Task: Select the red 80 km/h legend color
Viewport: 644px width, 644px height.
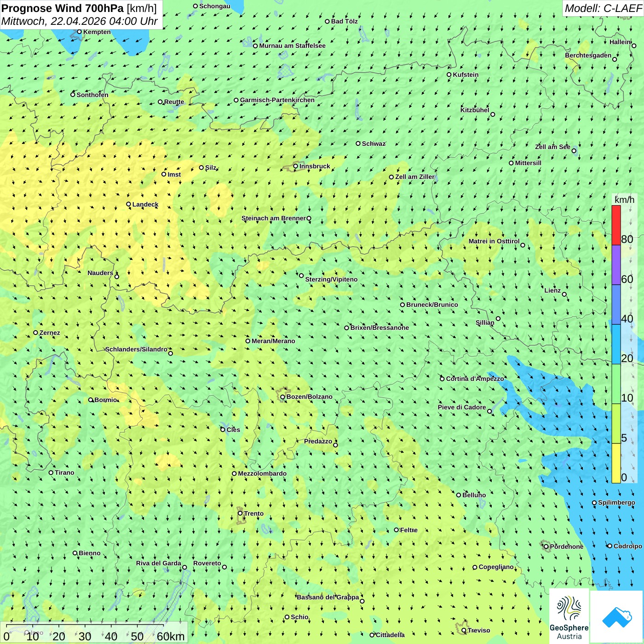Action: coord(616,225)
